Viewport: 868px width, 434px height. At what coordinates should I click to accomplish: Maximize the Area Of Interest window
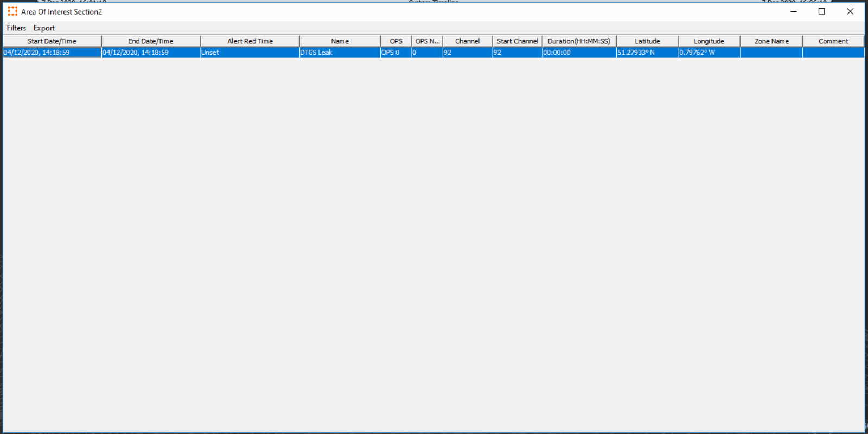pos(822,11)
